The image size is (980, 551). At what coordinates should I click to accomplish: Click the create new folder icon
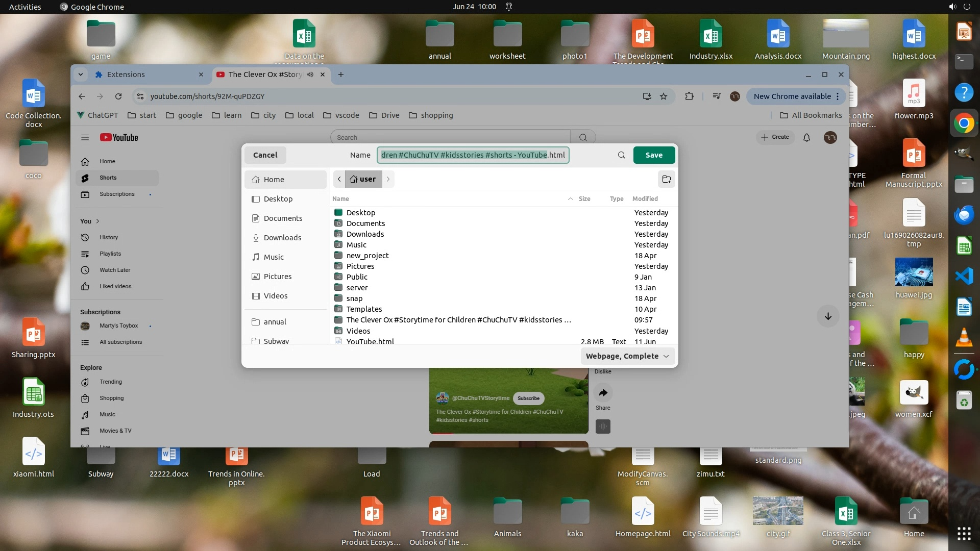(666, 179)
